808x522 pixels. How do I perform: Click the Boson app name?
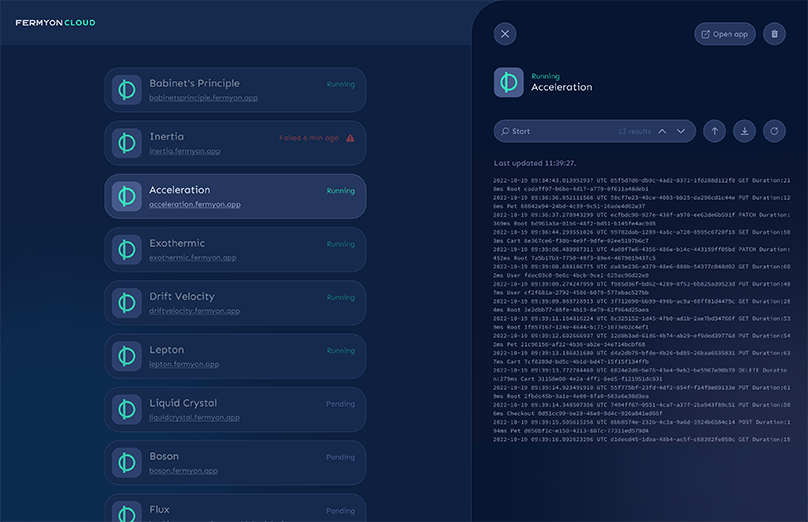[x=164, y=456]
